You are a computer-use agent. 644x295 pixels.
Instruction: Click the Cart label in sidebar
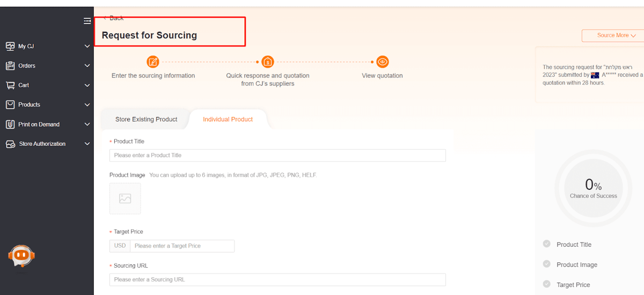[x=24, y=85]
